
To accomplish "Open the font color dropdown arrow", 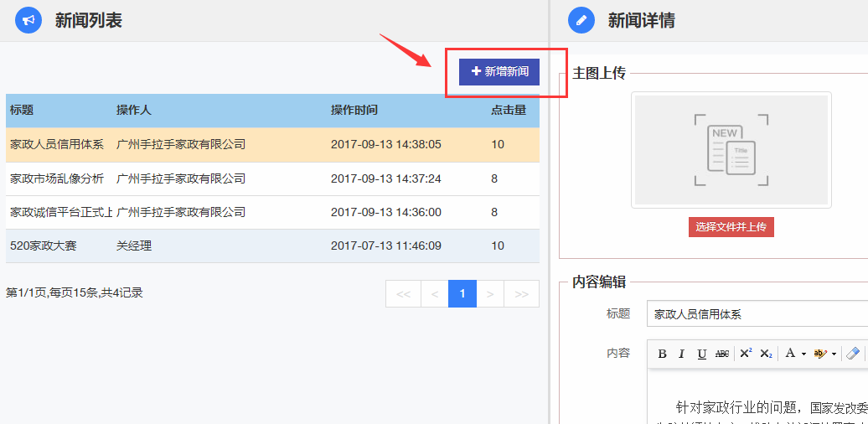I will click(x=803, y=354).
